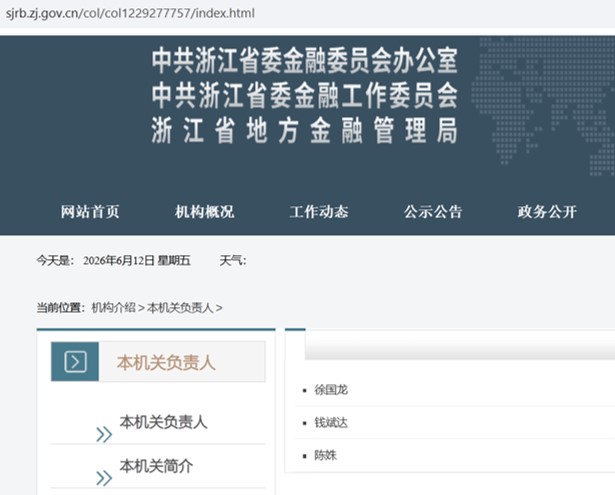Image resolution: width=615 pixels, height=495 pixels.
Task: Open the 网站首页 navigation item
Action: coord(90,212)
